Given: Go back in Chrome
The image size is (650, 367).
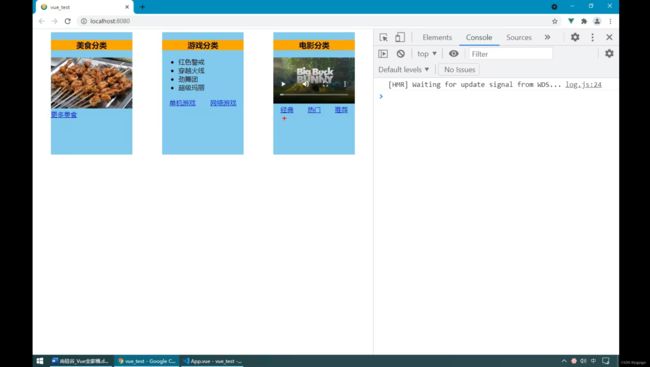Looking at the screenshot, I should coord(41,21).
